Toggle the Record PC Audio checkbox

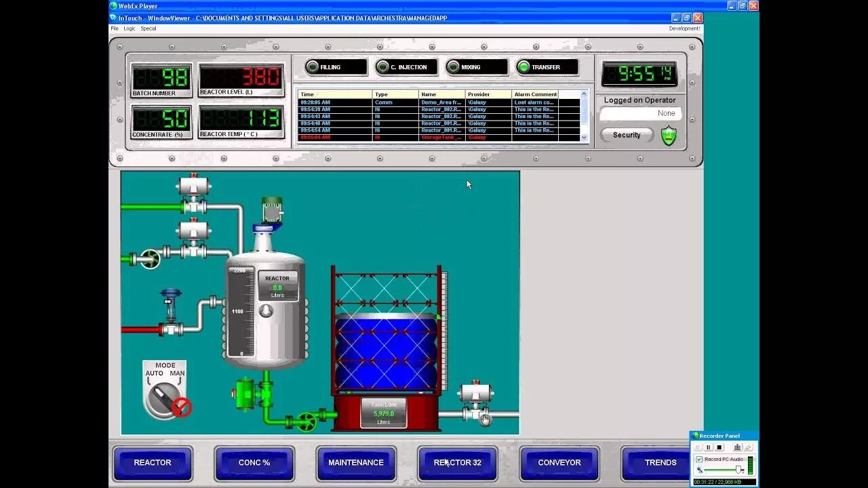700,459
